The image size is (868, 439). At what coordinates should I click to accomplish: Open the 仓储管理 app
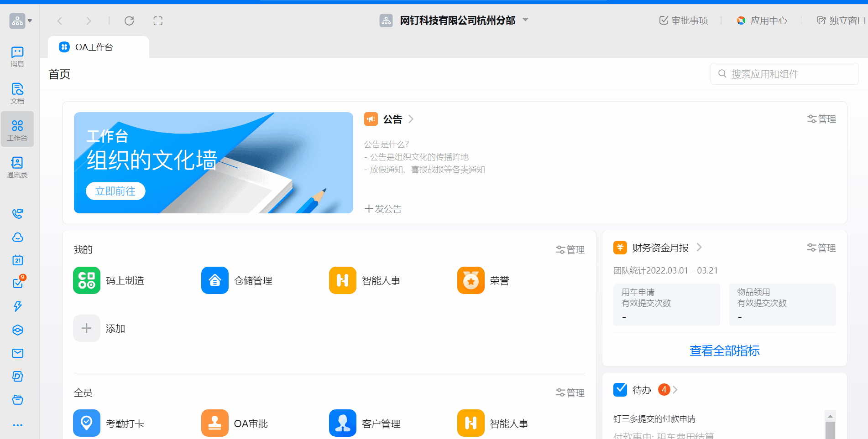click(x=214, y=280)
